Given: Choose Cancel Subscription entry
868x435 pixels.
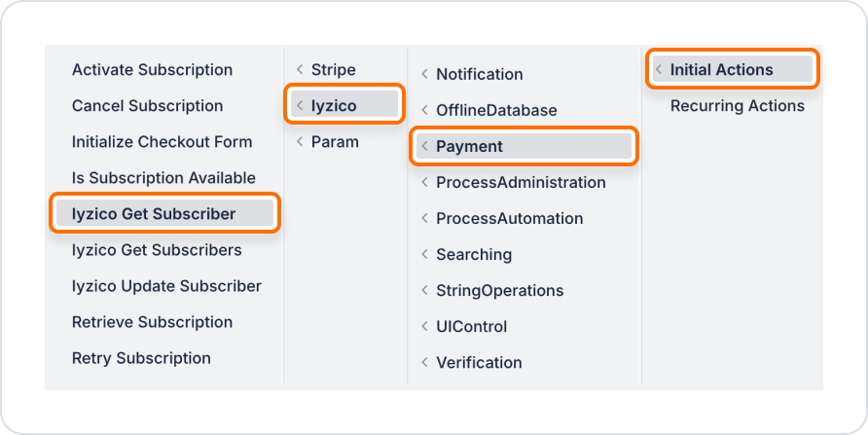Looking at the screenshot, I should (x=147, y=106).
